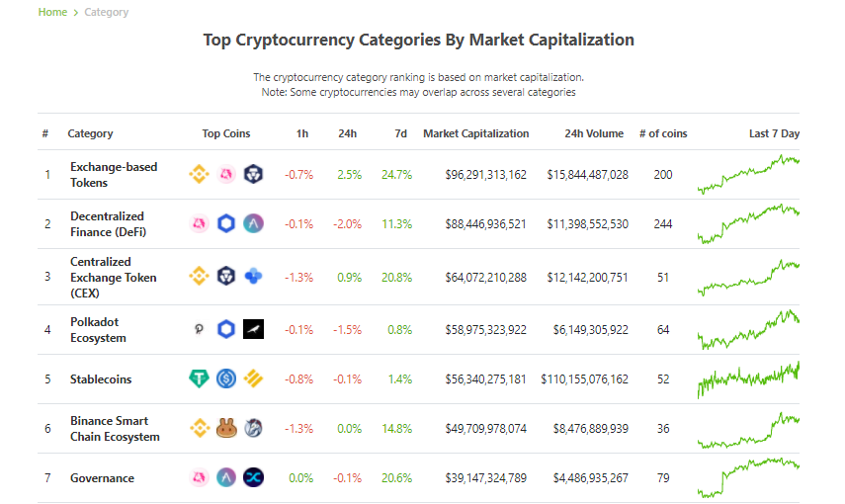
Task: Click the Cronos icon in Exchange-based Tokens row
Action: (x=253, y=174)
